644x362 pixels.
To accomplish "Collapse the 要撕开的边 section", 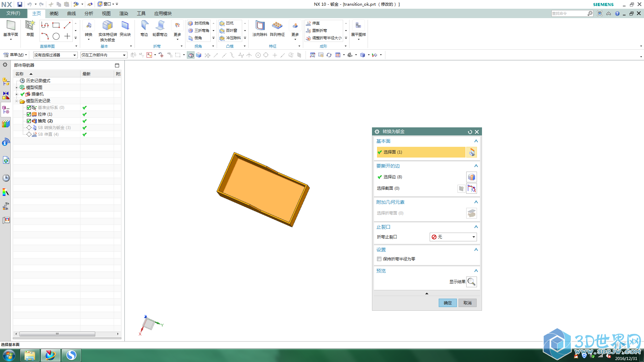I will 476,166.
